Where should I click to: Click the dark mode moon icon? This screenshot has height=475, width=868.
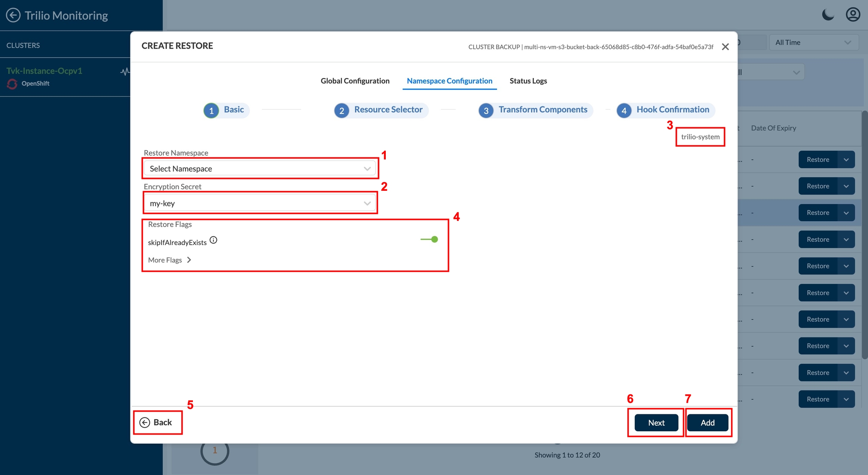[828, 15]
